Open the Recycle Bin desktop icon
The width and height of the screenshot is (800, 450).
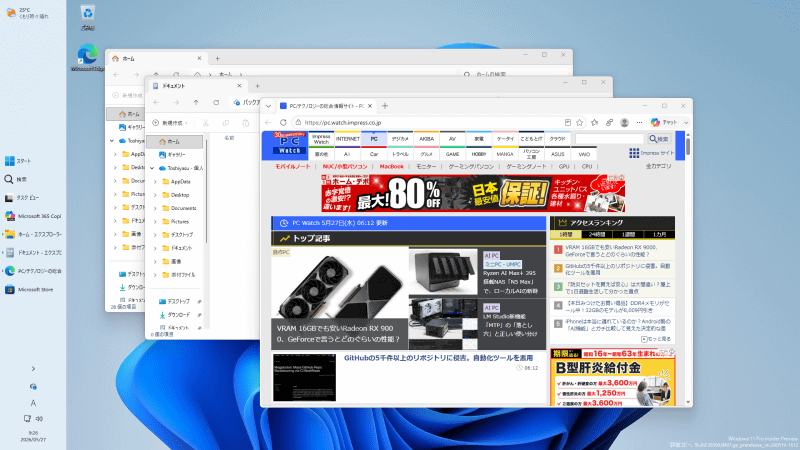(x=88, y=17)
